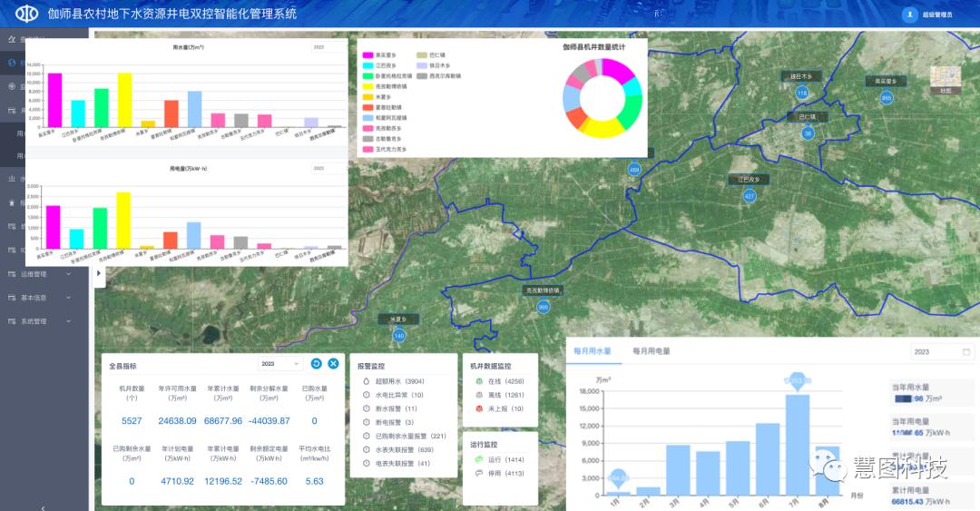
Task: Close the 全县指标 panel with X icon
Action: pyautogui.click(x=333, y=363)
